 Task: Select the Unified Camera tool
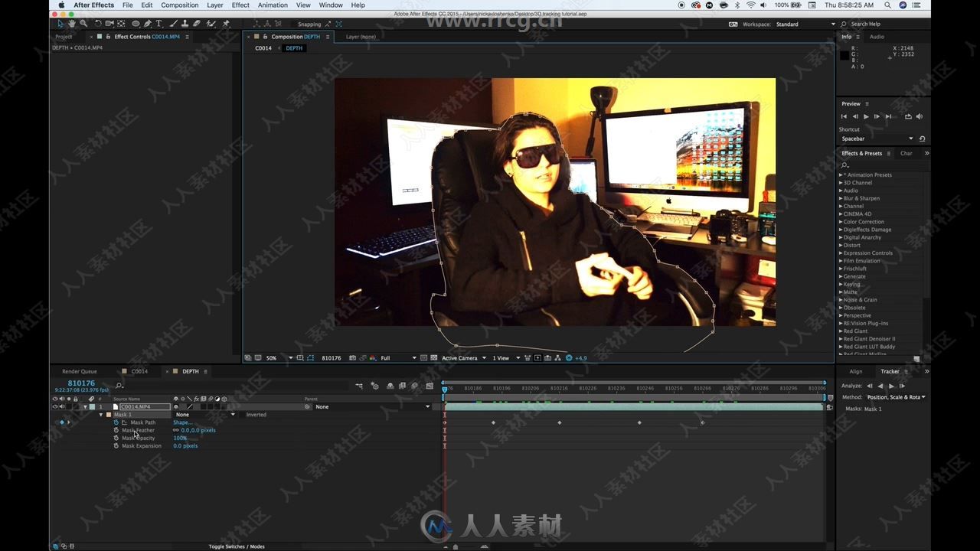click(109, 24)
